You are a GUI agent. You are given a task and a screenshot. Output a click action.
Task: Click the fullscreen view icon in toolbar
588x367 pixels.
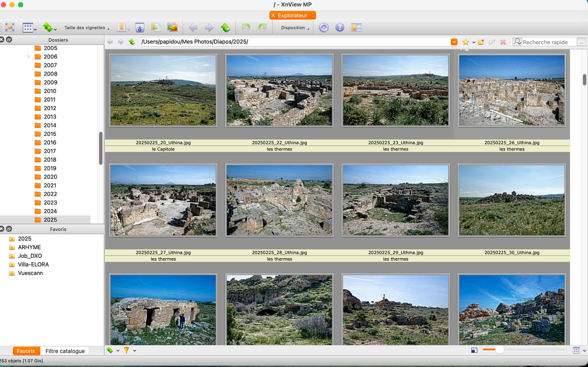10,27
